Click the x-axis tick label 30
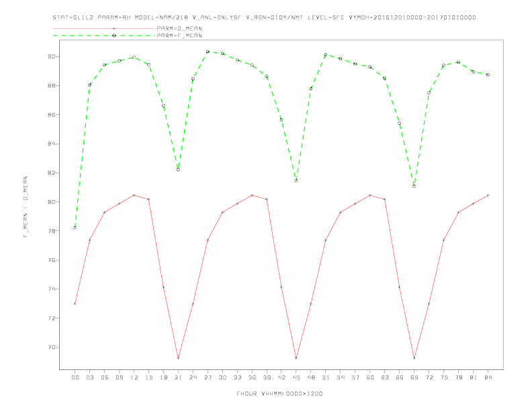The width and height of the screenshot is (532, 411). click(x=222, y=377)
